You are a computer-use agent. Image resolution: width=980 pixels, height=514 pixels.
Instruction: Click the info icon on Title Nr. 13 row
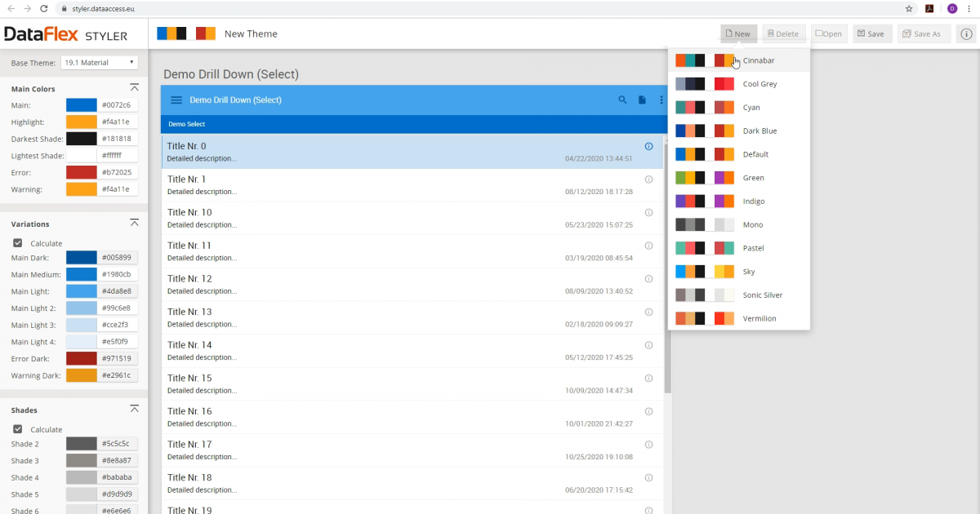pos(648,312)
